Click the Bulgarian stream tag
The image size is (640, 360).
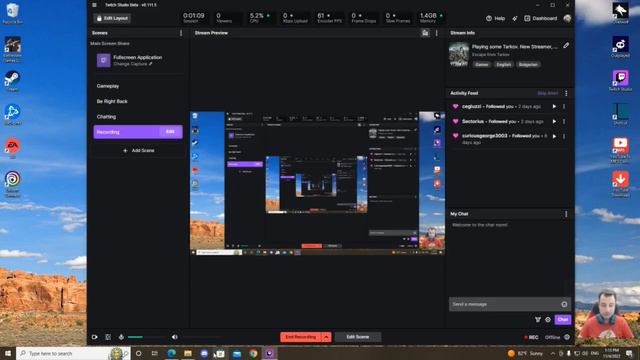pos(528,64)
